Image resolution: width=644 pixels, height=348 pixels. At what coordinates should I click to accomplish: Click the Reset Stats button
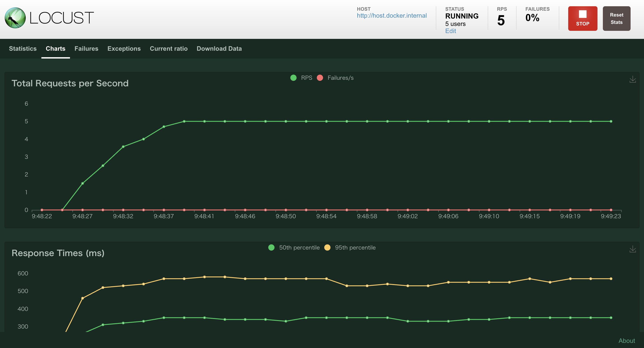616,19
